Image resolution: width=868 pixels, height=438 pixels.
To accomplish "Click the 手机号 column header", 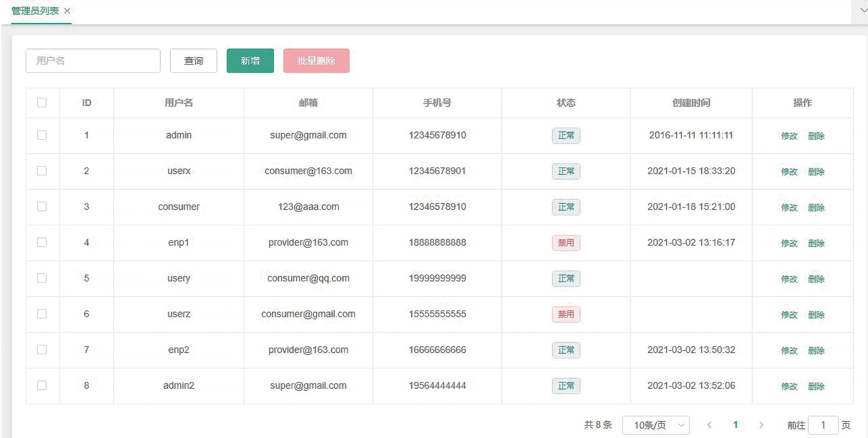I will coord(437,103).
